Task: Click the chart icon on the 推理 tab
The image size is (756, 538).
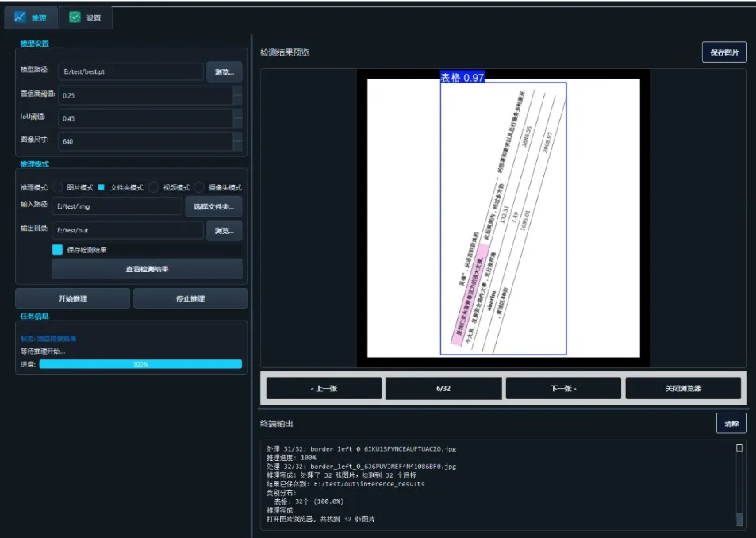Action: (x=22, y=16)
